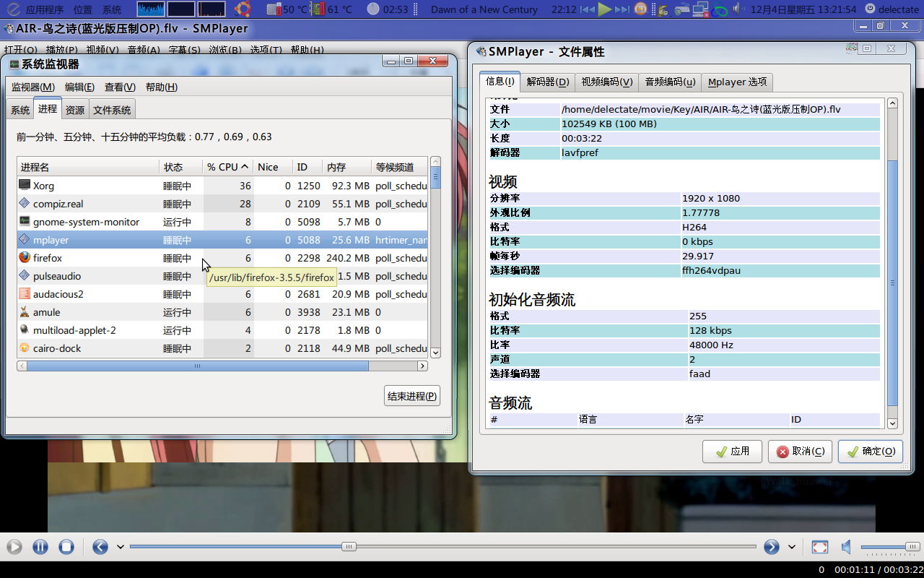The image size is (924, 578).
Task: Click the 61 °C temperature sensor applet
Action: click(x=333, y=9)
